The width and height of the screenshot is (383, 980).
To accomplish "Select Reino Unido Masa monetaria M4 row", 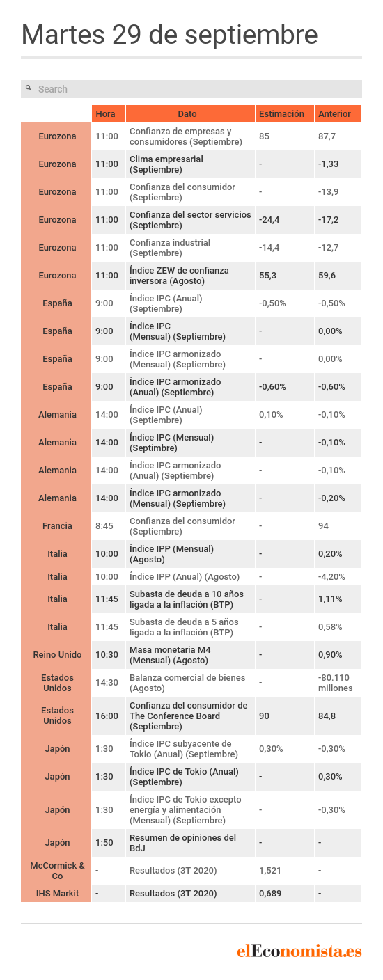I will tap(191, 655).
